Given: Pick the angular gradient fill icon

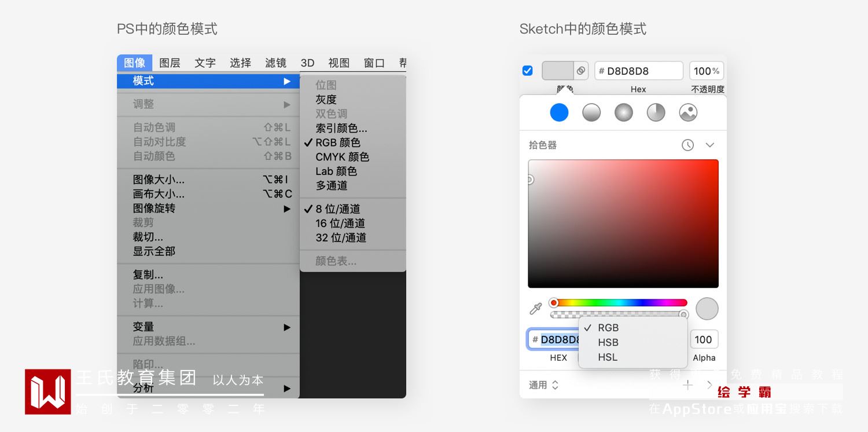Looking at the screenshot, I should 656,112.
